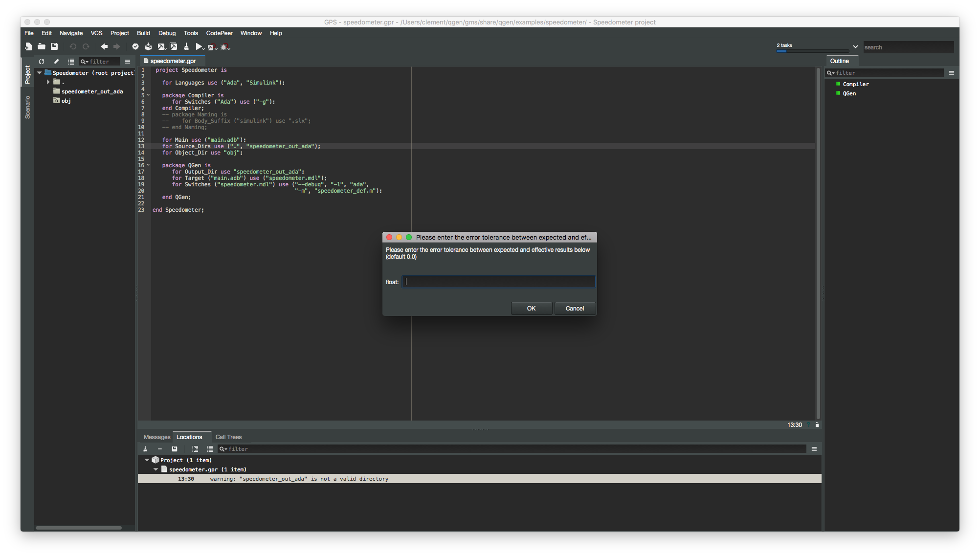This screenshot has width=980, height=556.
Task: Select Compiler in the Outline panel
Action: coord(852,84)
